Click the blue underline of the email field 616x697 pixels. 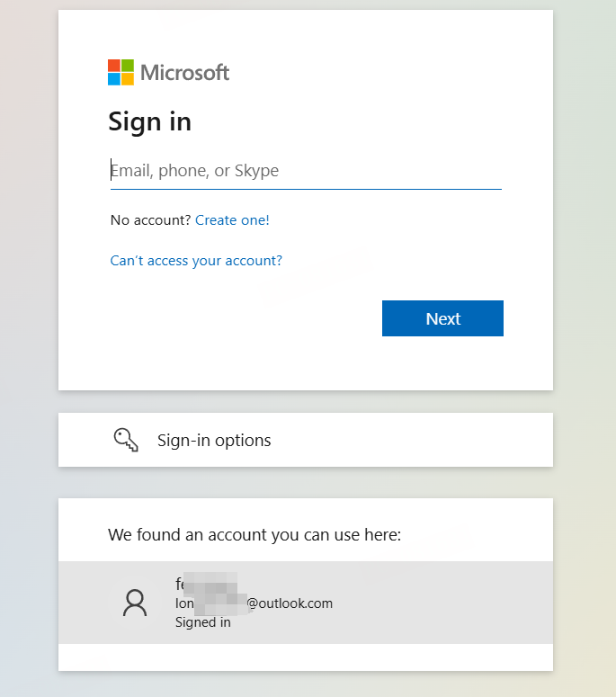(306, 189)
